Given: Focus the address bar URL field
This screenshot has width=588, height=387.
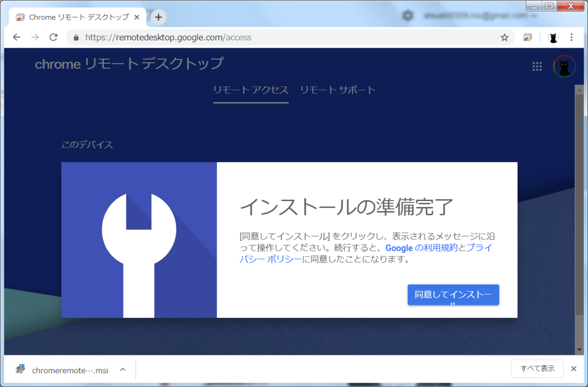Looking at the screenshot, I should pos(290,37).
